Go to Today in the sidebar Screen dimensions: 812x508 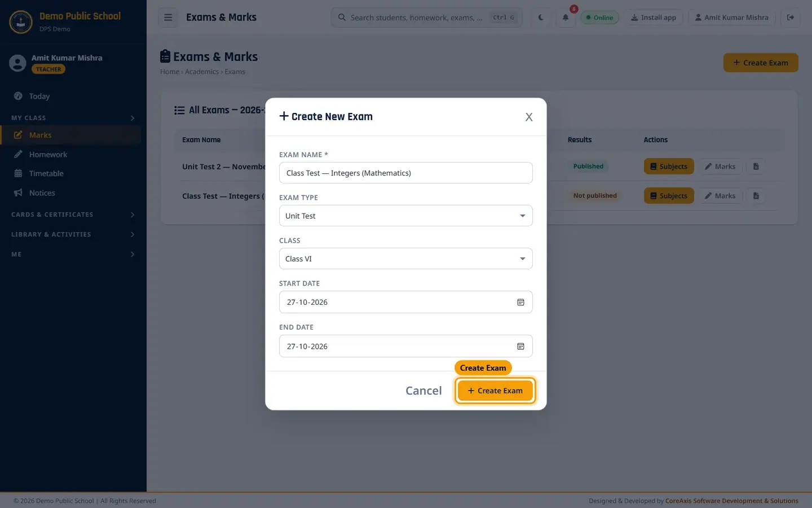(70, 97)
